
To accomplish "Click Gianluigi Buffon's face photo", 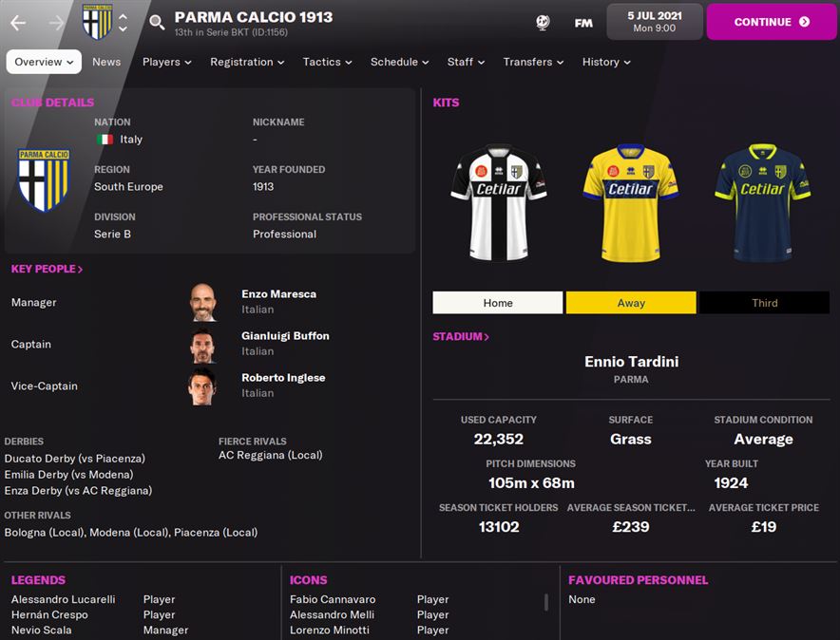I will tap(203, 345).
